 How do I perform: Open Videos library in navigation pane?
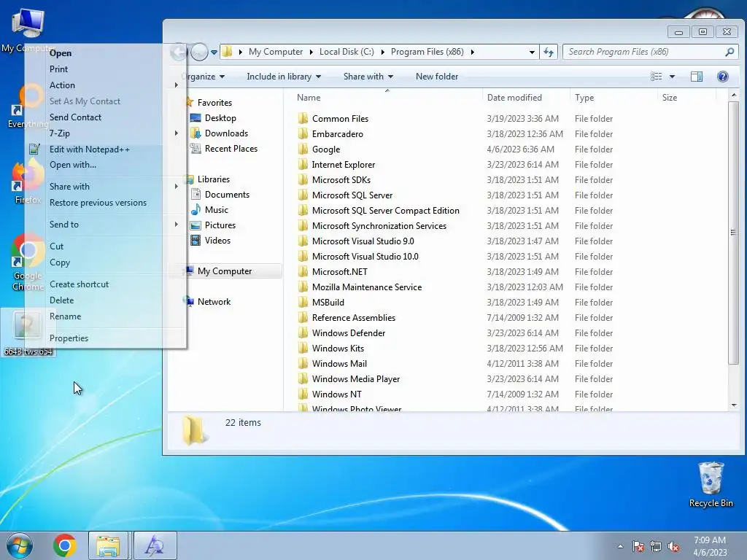[217, 240]
